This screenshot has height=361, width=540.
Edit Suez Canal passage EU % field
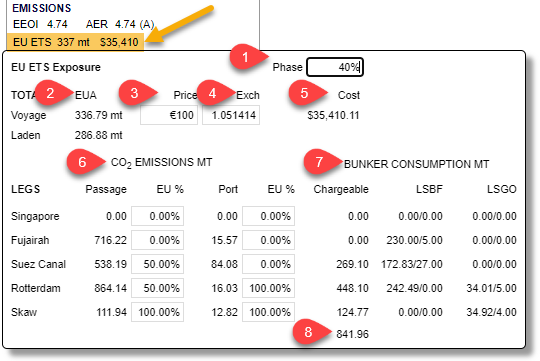click(x=157, y=264)
